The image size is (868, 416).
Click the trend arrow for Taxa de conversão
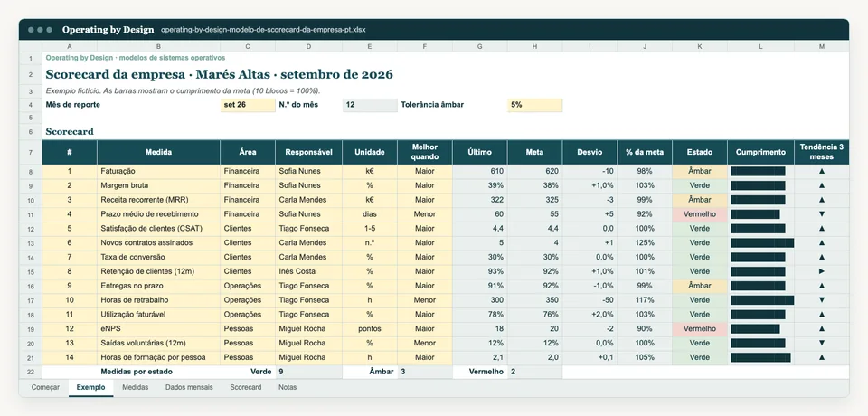[822, 257]
